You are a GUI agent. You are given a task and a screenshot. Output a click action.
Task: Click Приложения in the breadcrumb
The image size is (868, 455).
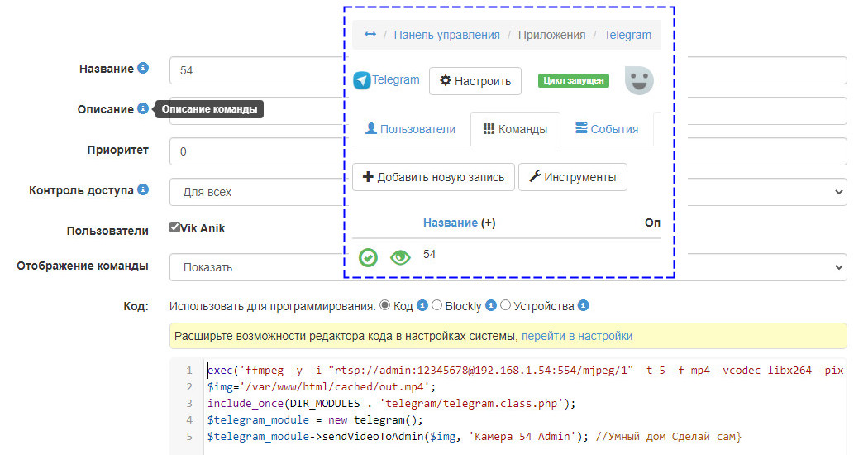pyautogui.click(x=551, y=35)
